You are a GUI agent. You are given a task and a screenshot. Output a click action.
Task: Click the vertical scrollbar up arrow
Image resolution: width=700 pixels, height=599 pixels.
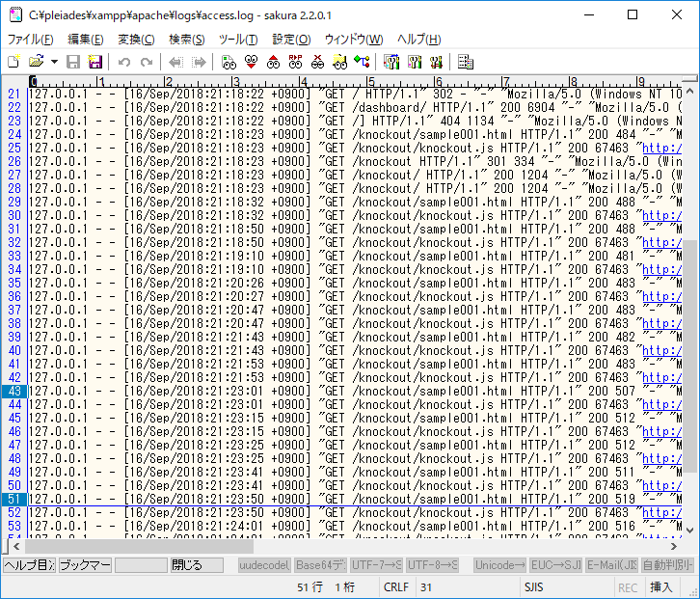click(x=689, y=92)
